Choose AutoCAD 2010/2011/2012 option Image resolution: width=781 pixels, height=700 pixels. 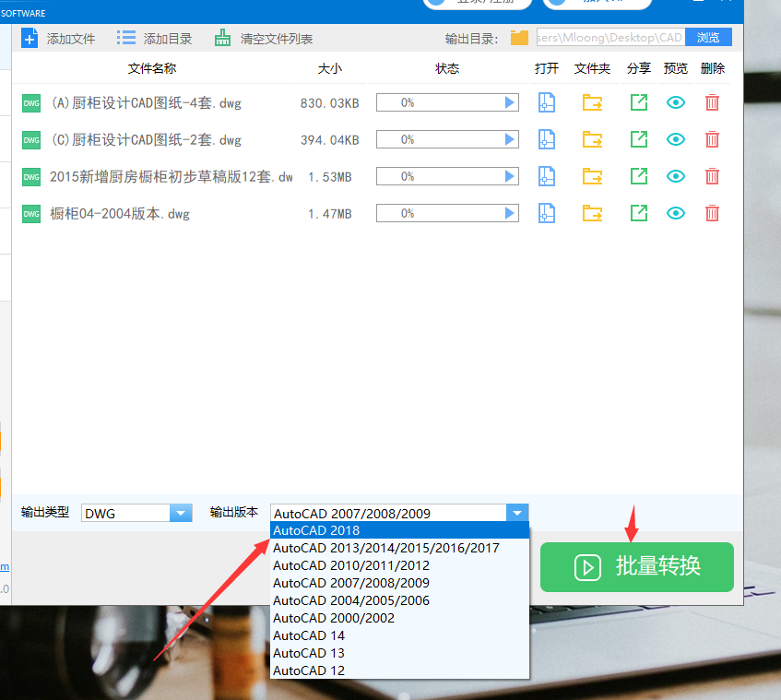(399, 565)
